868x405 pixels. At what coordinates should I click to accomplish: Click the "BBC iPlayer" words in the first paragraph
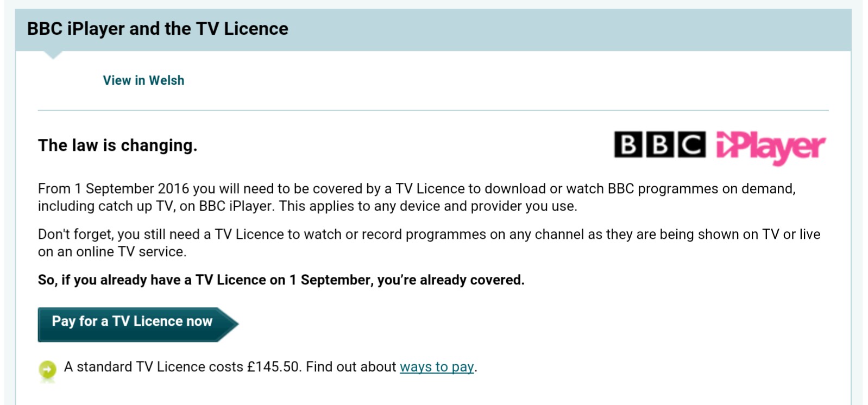tap(235, 206)
